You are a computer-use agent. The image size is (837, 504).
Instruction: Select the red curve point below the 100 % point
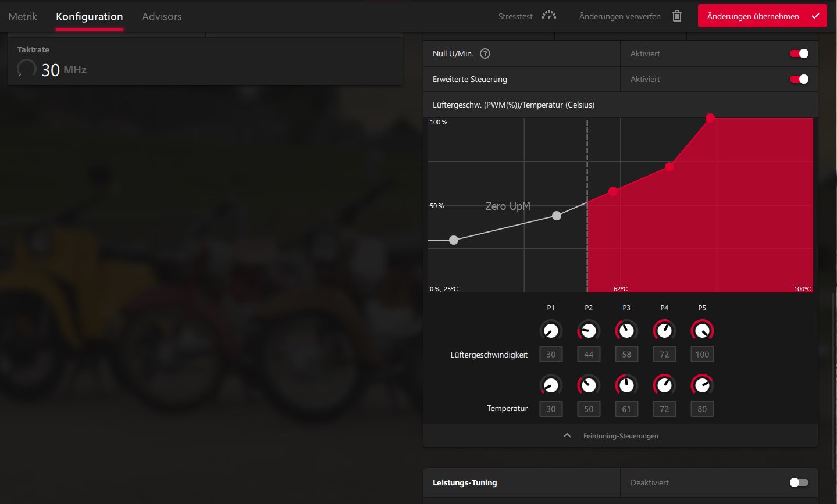[x=669, y=167]
